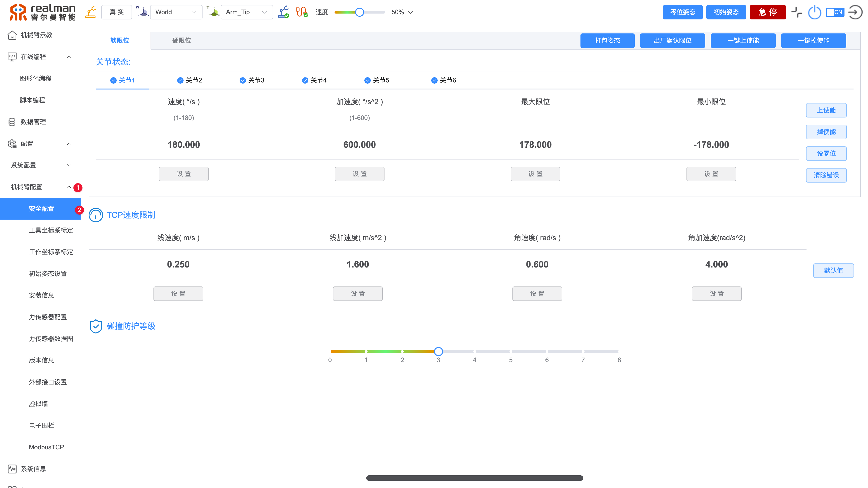Click 设置 under joint speed 180.000
This screenshot has height=488, width=868.
[184, 174]
